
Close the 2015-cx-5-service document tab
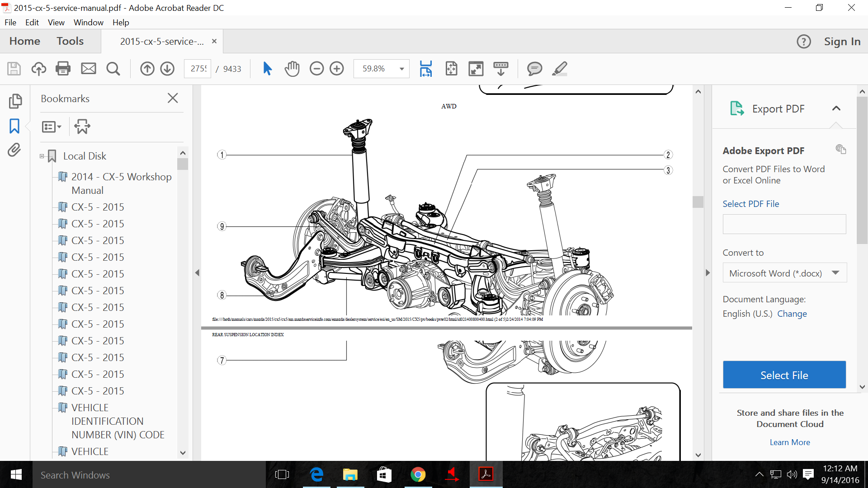point(214,41)
